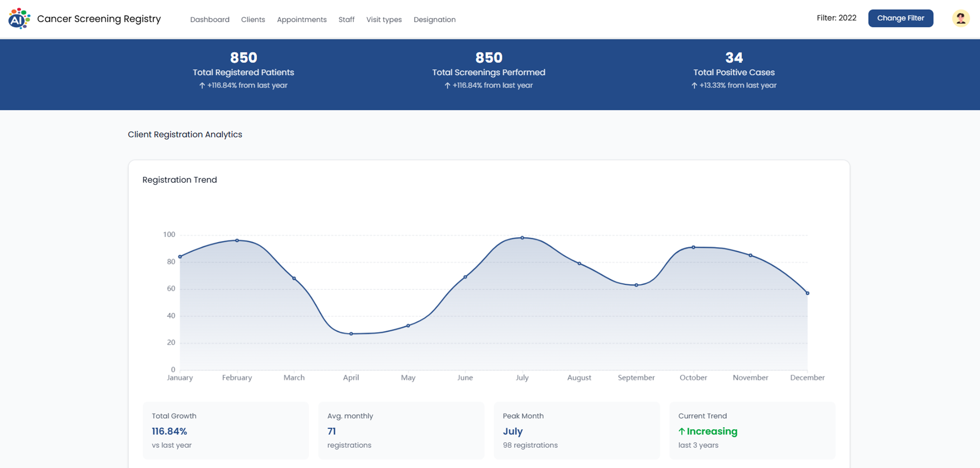Open the Appointments section
980x468 pixels.
tap(302, 20)
